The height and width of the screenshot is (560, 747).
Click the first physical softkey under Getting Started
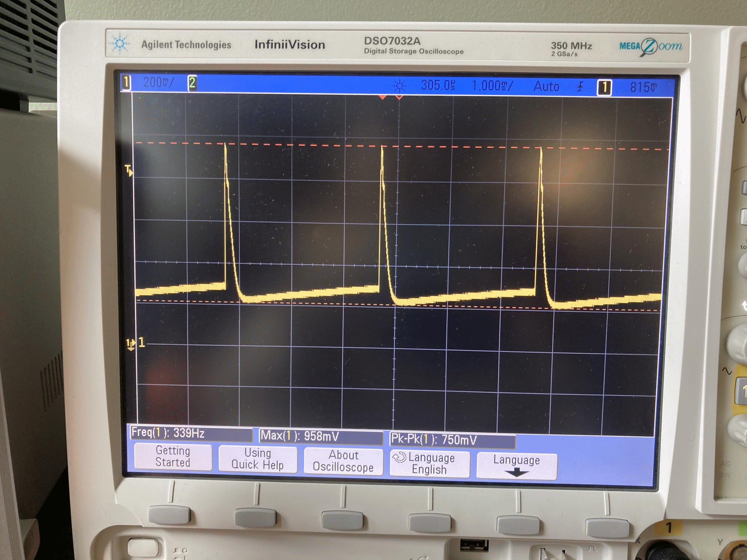pyautogui.click(x=170, y=514)
